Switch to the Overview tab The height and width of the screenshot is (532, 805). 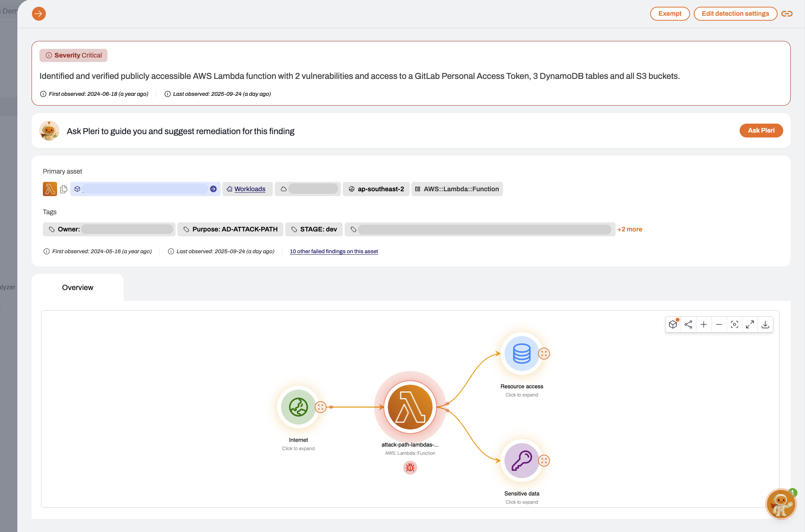point(77,287)
